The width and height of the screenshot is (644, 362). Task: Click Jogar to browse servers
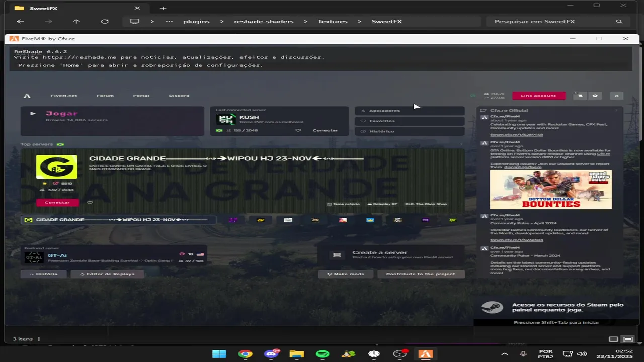[113, 121]
